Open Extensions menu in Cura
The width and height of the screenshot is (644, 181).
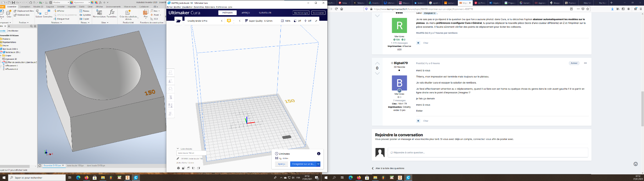[210, 7]
